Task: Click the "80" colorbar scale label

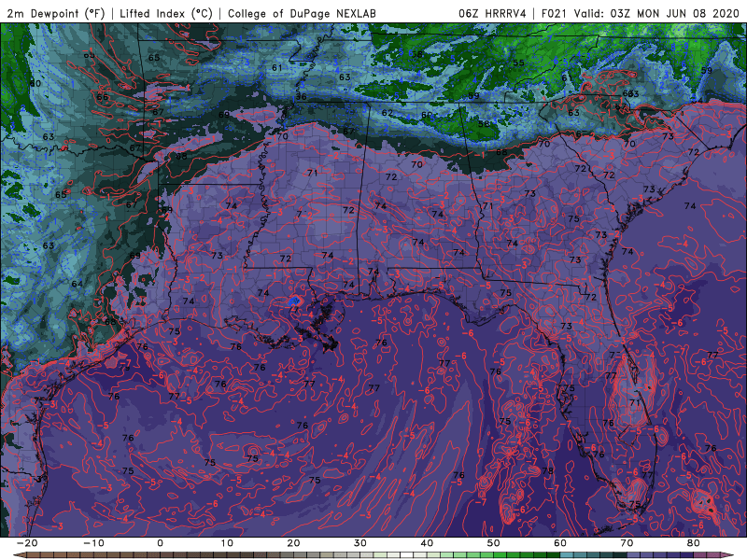Action: tap(694, 543)
